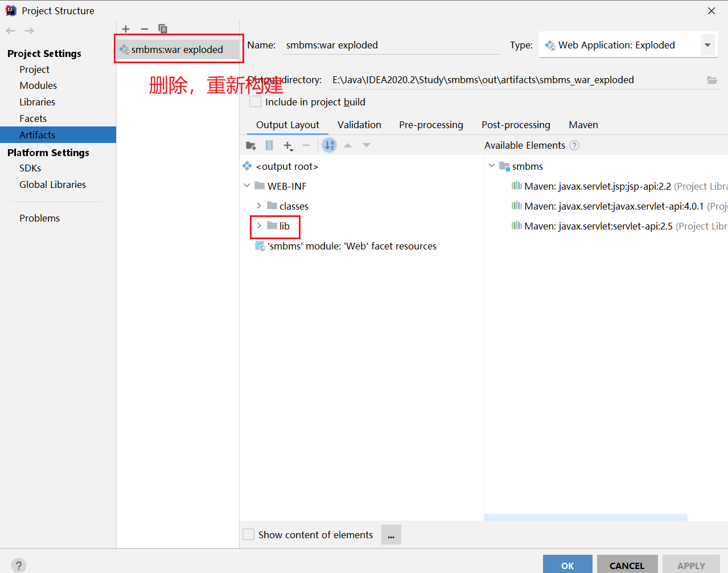Expand the lib folder
Image resolution: width=728 pixels, height=573 pixels.
point(259,226)
